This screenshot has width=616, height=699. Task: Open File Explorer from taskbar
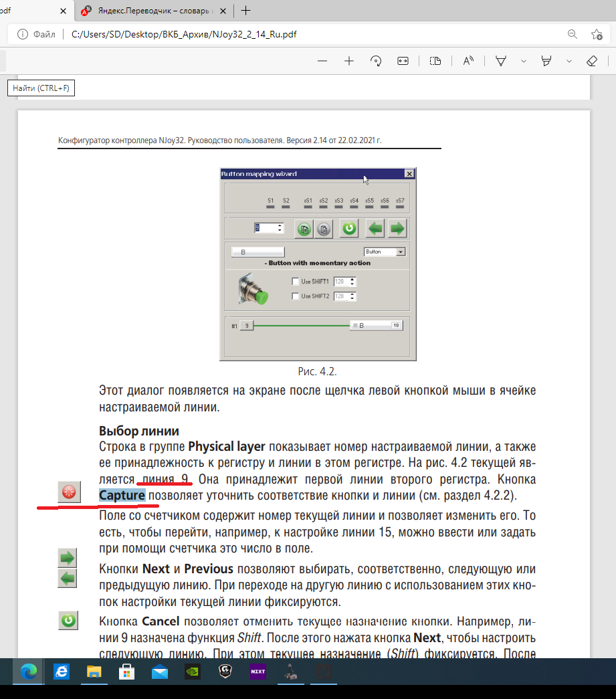coord(94,672)
